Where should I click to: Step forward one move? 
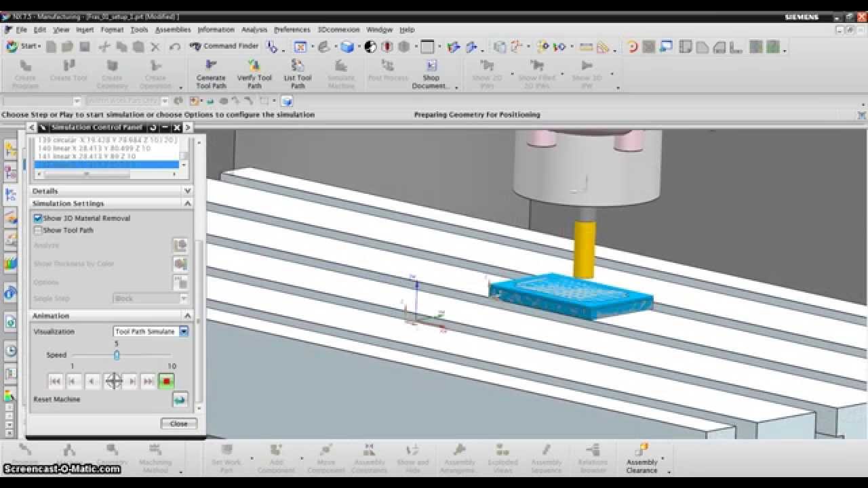(132, 381)
